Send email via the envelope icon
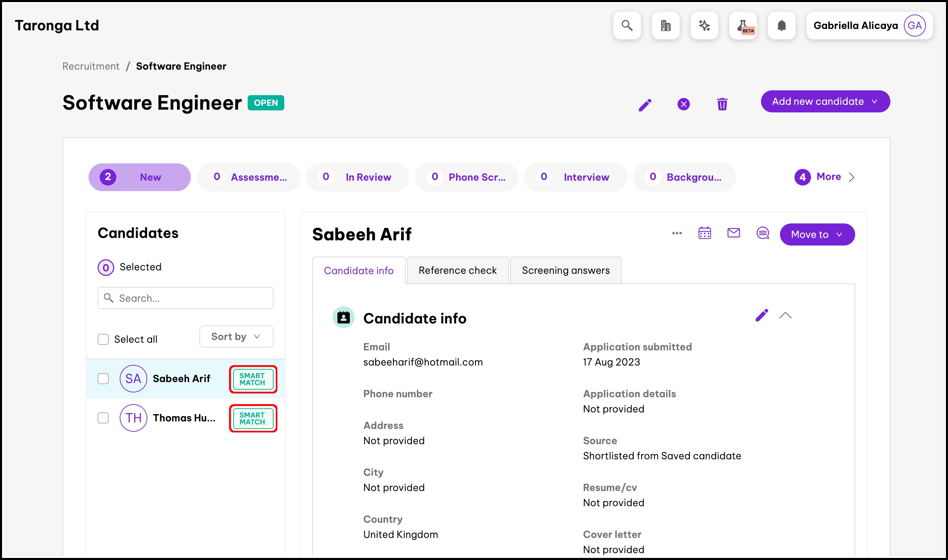Screen dimensions: 948x560 (x=733, y=233)
